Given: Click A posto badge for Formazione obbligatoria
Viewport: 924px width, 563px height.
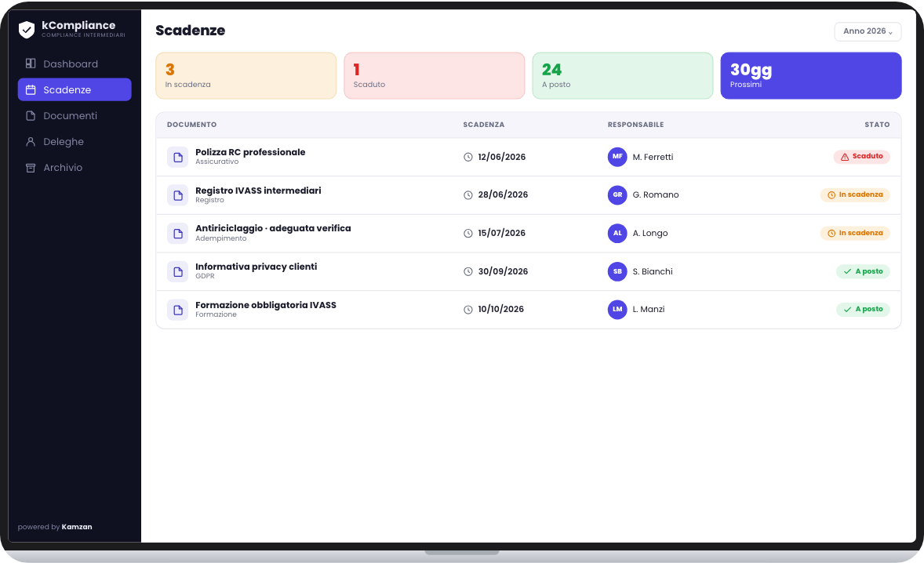Looking at the screenshot, I should [863, 309].
